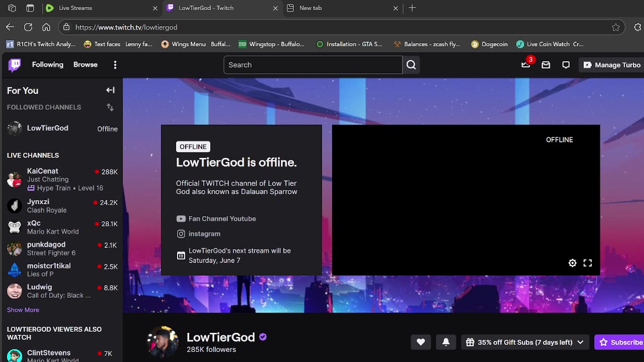Screen dimensions: 644x362
Task: Open the notifications inbox envelope icon
Action: pos(546,65)
